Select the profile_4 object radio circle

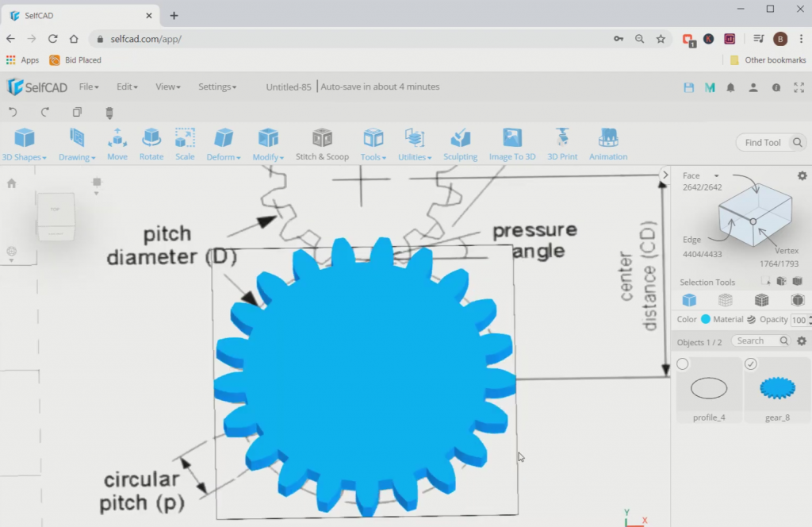point(683,364)
